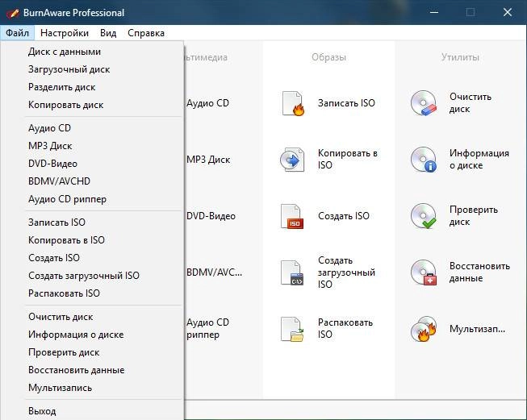Viewport: 527px width, 420px height.
Task: Click the Мультизапись burning discs icon
Action: 424,329
